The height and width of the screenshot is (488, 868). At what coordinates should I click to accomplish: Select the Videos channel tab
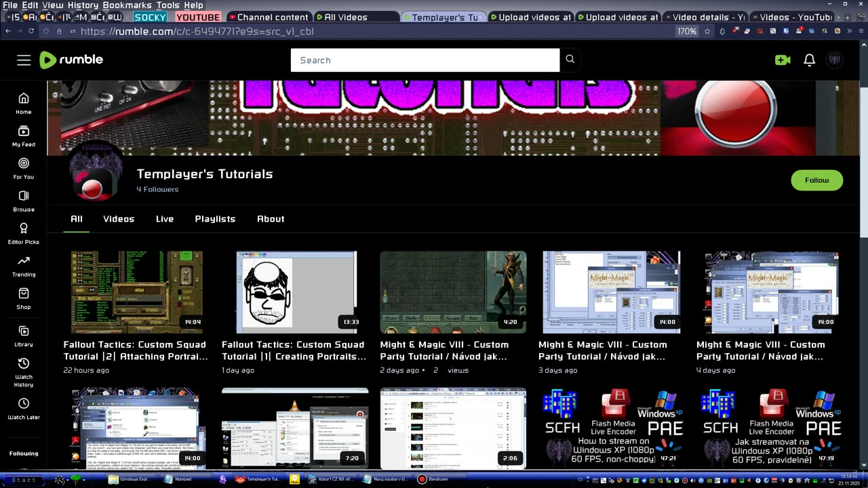119,219
